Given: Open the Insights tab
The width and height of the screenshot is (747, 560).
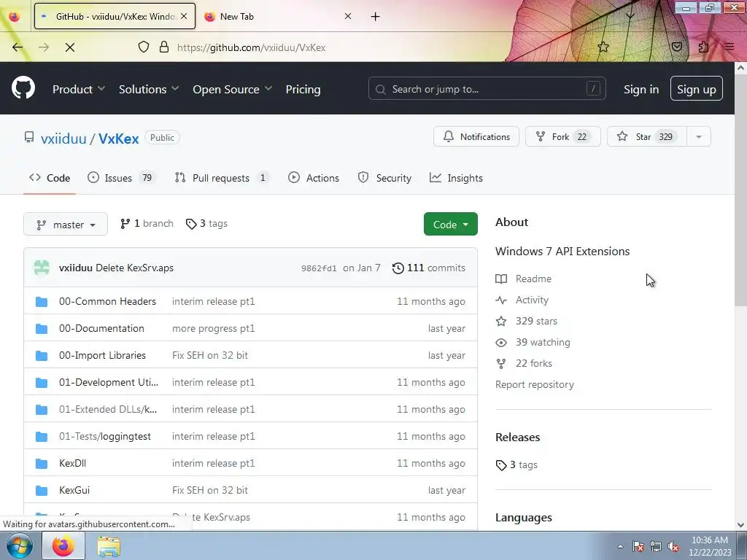Looking at the screenshot, I should coord(456,178).
